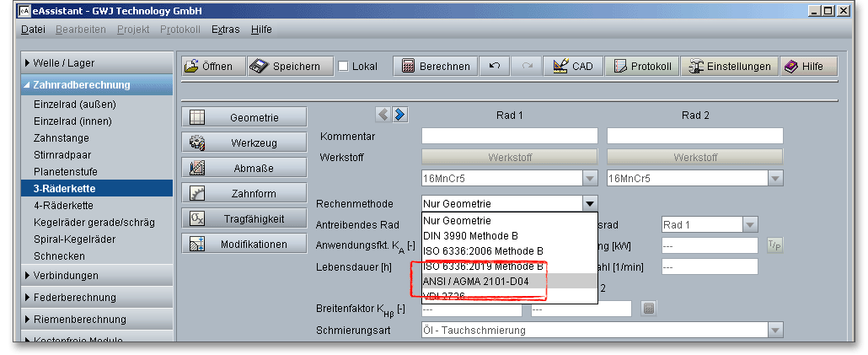868x355 pixels.
Task: Open the Protokoll report button
Action: [x=643, y=67]
